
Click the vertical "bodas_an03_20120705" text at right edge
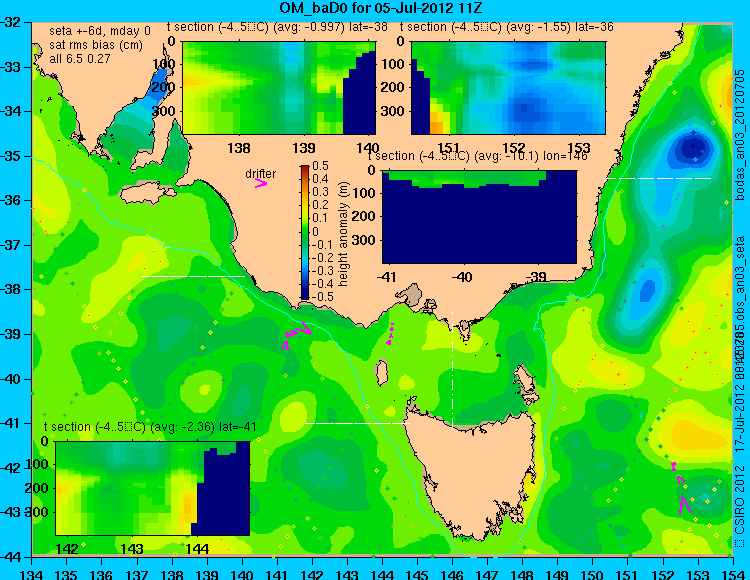(739, 134)
